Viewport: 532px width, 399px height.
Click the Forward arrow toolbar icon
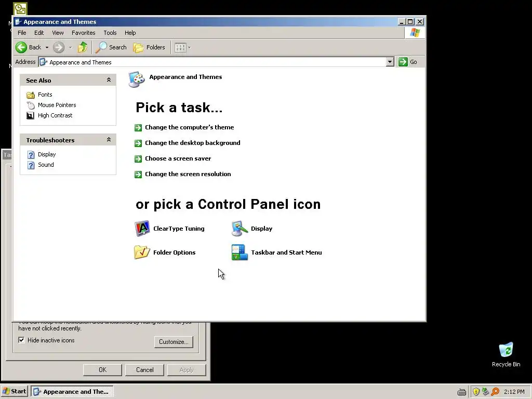click(x=59, y=47)
